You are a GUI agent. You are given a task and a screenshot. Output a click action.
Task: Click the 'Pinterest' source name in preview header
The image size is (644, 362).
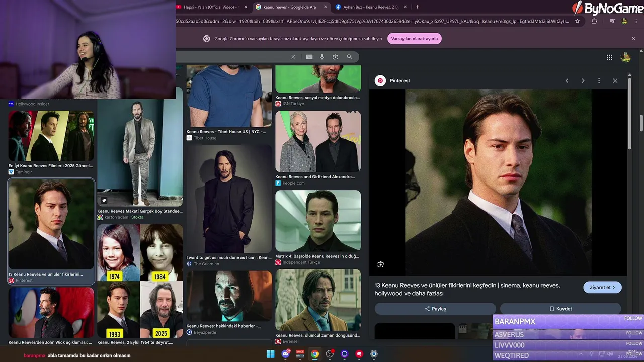400,81
